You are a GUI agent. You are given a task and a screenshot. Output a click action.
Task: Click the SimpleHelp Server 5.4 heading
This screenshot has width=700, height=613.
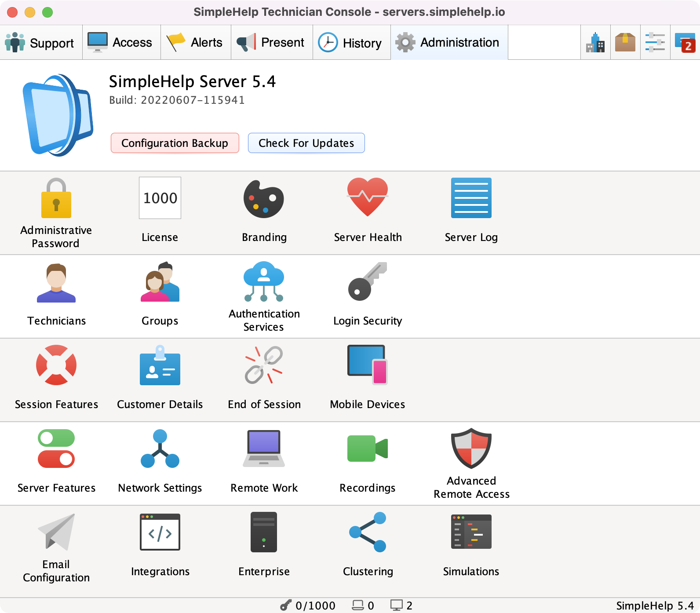[192, 81]
